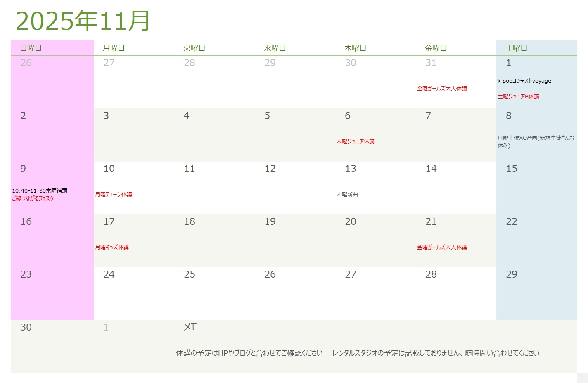Select the 月曜キッズ休講 entry
Viewport: 588px width, 383px height.
coord(112,247)
